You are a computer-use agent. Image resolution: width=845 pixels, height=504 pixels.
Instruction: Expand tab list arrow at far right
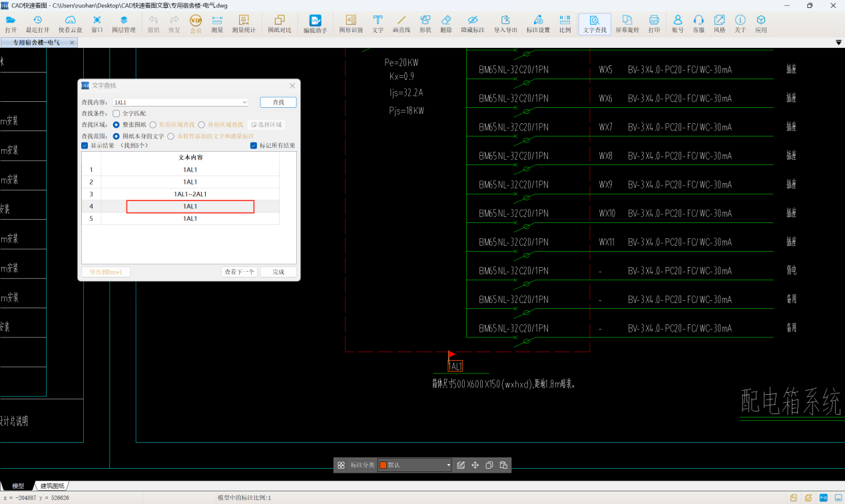(x=838, y=43)
